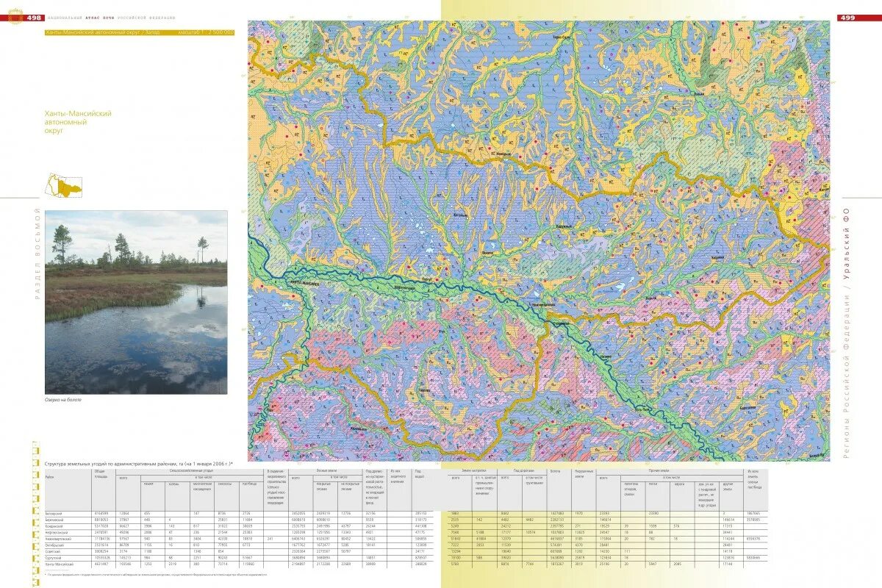Click the 'Лесные земли' column header
This screenshot has width=882, height=588.
326,471
